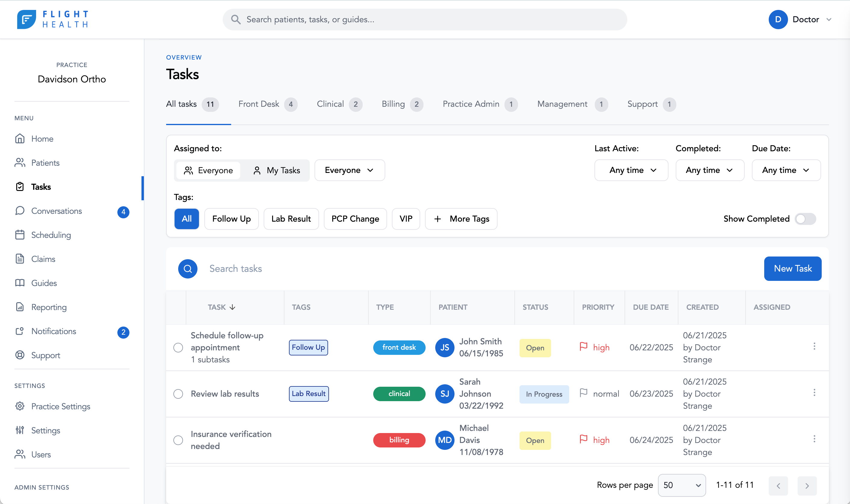Image resolution: width=850 pixels, height=504 pixels.
Task: Filter tasks by the Lab Result tag
Action: point(291,219)
